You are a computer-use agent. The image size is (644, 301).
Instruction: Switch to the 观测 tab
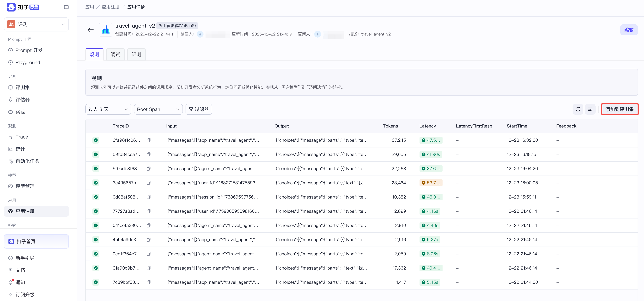tap(94, 54)
